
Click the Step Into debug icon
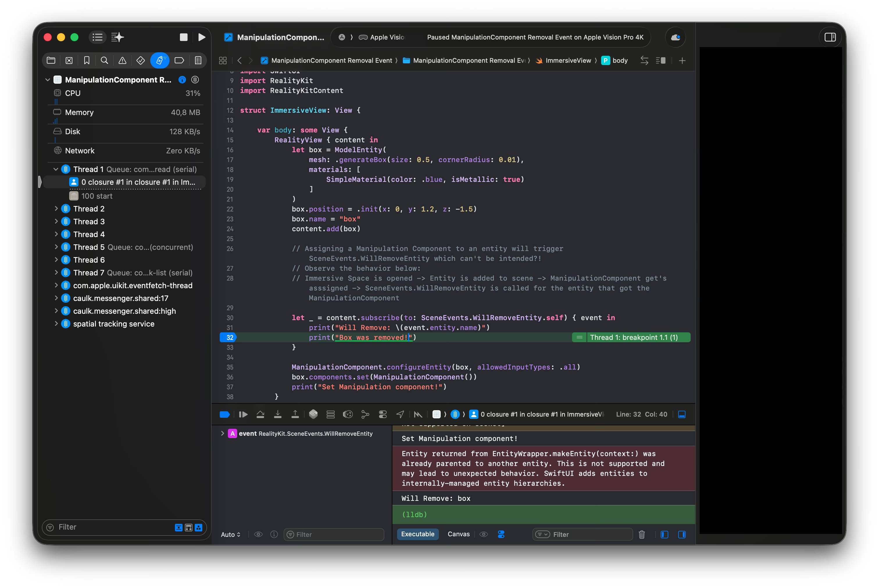pos(278,414)
